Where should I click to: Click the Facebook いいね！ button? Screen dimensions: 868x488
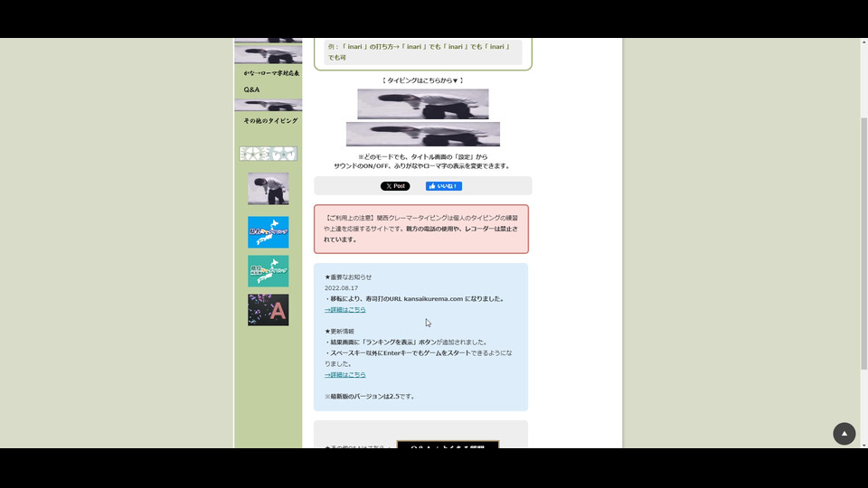pyautogui.click(x=444, y=186)
